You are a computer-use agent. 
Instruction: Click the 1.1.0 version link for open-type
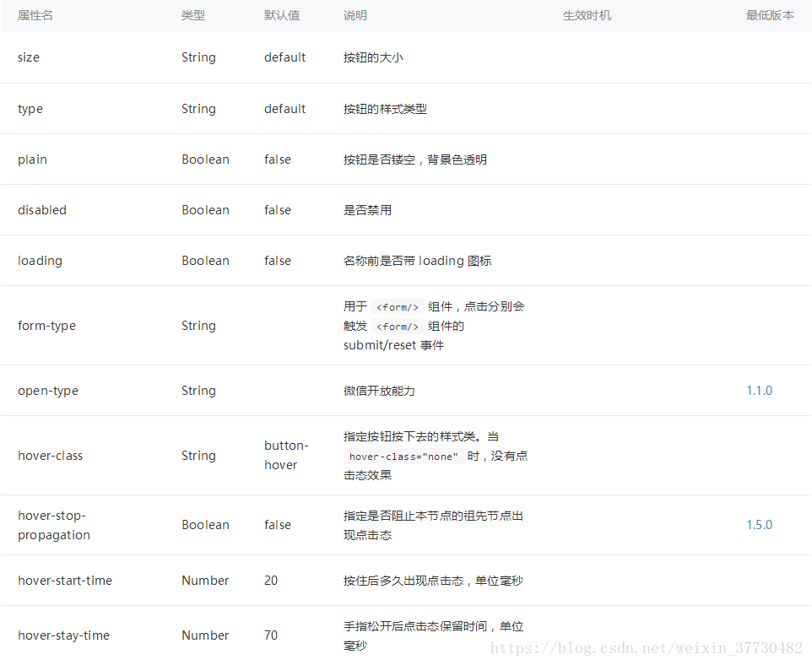click(759, 390)
